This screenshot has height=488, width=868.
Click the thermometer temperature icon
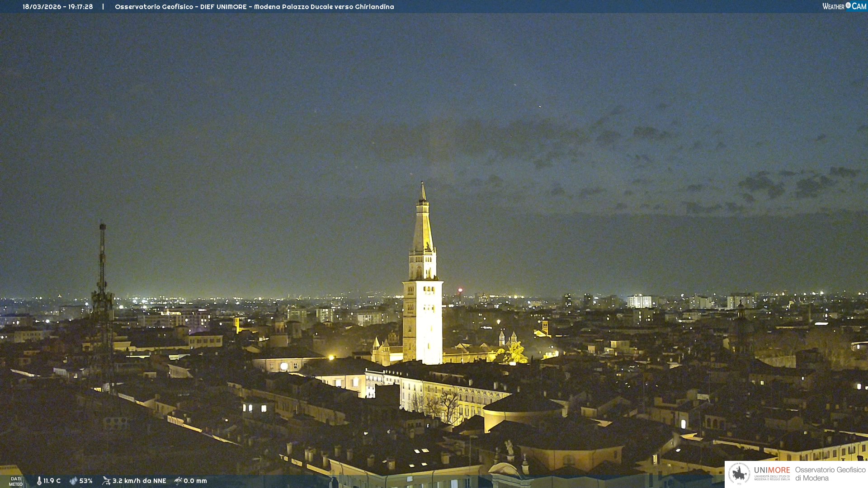click(39, 481)
